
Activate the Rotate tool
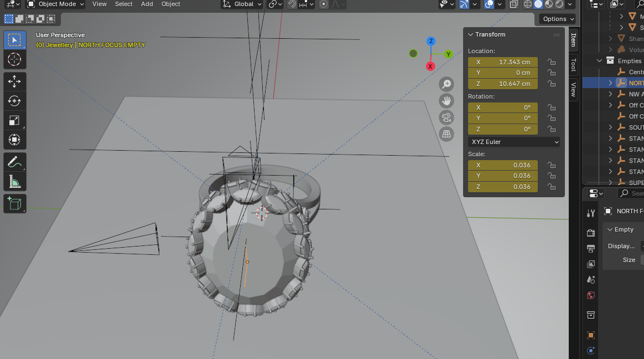tap(14, 101)
